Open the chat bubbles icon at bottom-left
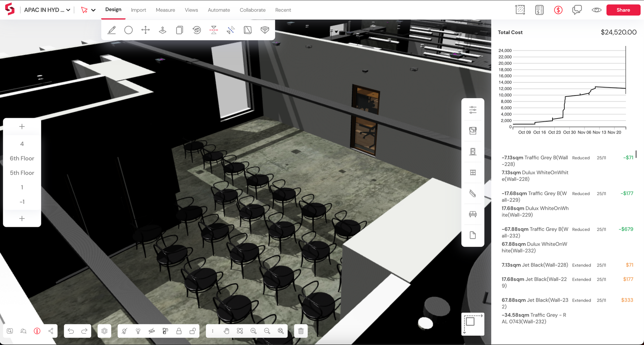 click(24, 331)
